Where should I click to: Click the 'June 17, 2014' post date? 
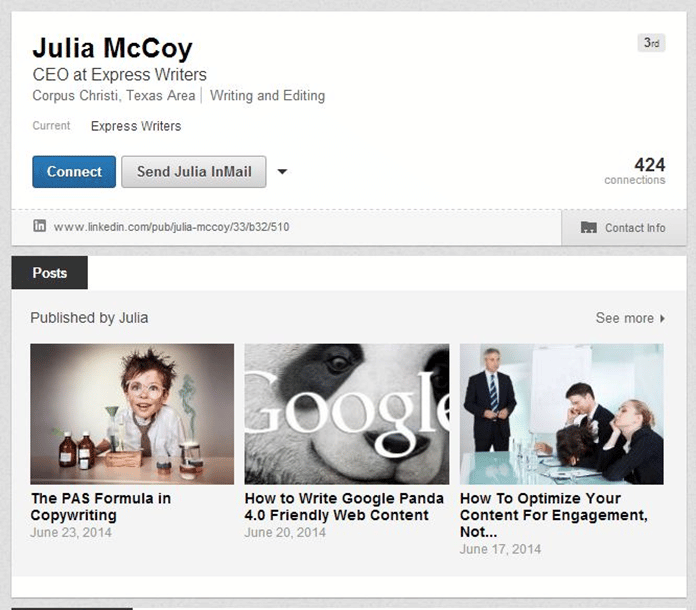coord(500,549)
